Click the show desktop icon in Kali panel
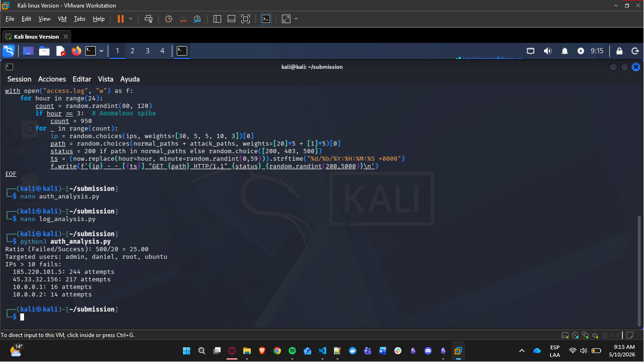Screen dimensions: 644x362 point(28,51)
